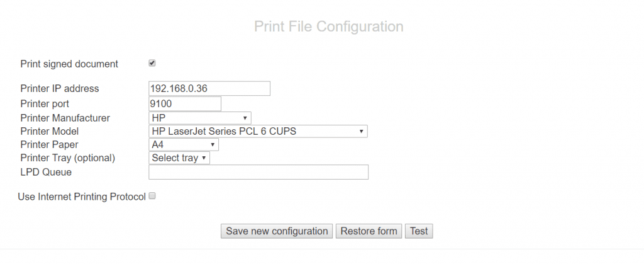Uncheck the Print signed document checkbox

coord(152,63)
